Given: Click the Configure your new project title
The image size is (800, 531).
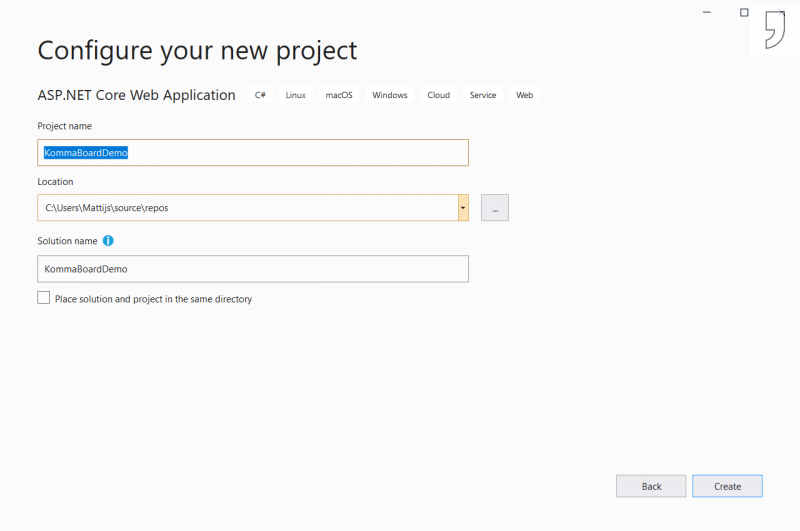Looking at the screenshot, I should 197,51.
